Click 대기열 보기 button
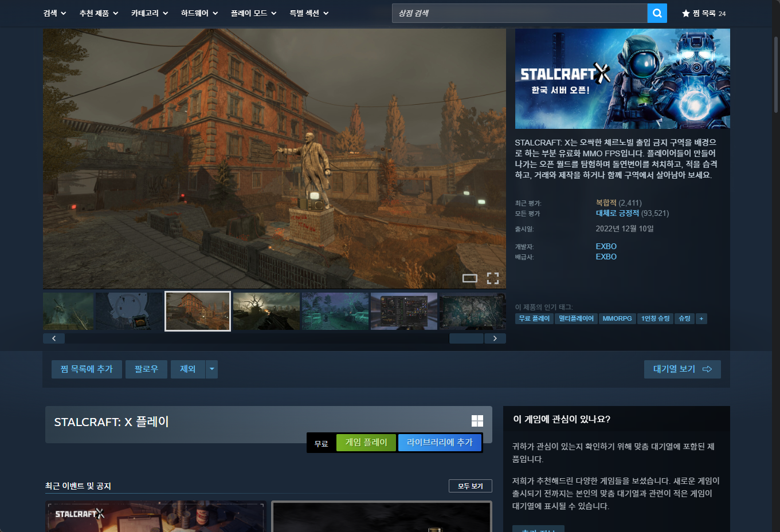The height and width of the screenshot is (532, 780). tap(683, 369)
